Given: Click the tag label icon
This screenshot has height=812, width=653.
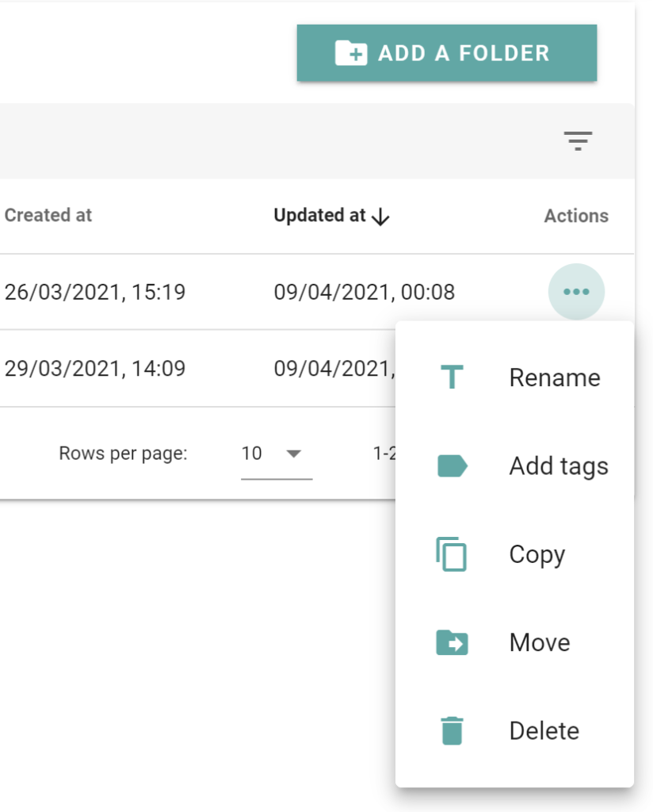Looking at the screenshot, I should 453,465.
